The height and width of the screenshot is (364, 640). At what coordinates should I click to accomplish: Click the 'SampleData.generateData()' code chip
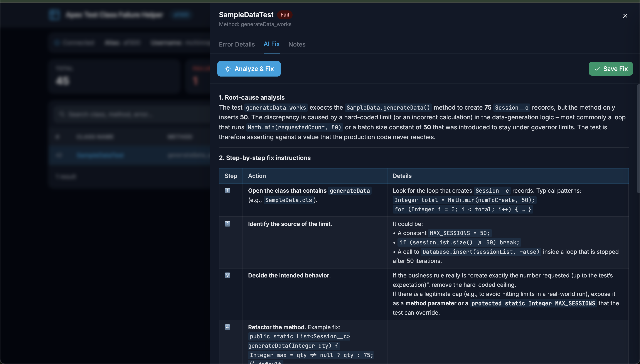pos(388,107)
